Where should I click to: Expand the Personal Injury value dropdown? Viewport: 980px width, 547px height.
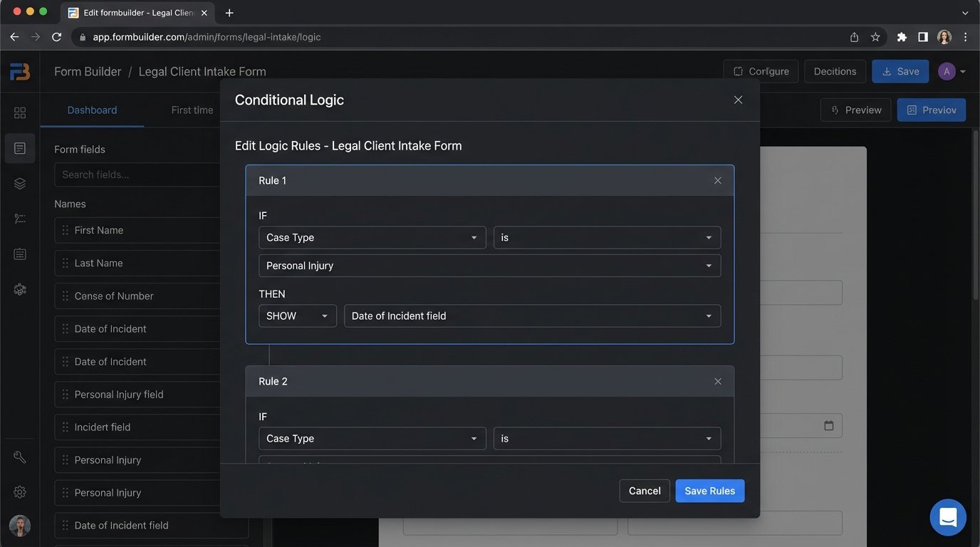pyautogui.click(x=489, y=265)
